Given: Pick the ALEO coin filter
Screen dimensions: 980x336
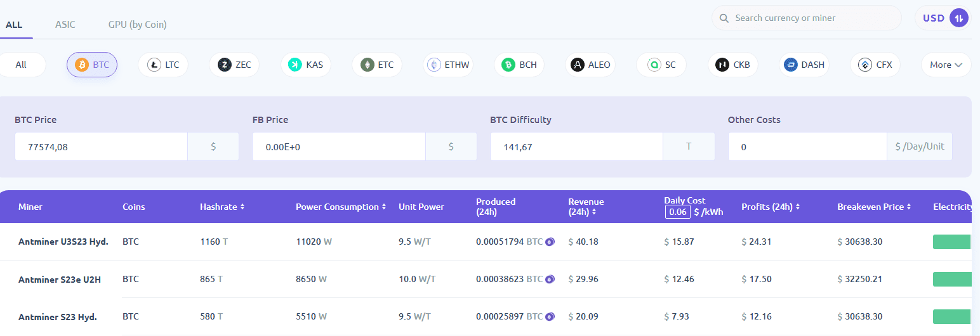Looking at the screenshot, I should coord(590,65).
